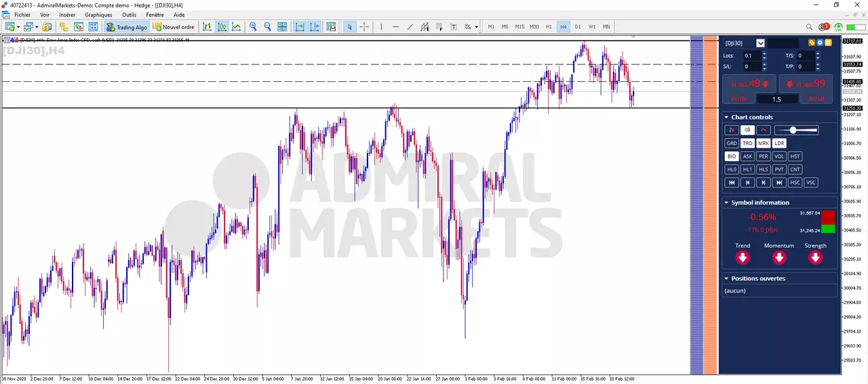Viewport: 868px width, 384px height.
Task: Select the cursor arrow tool
Action: (x=350, y=27)
